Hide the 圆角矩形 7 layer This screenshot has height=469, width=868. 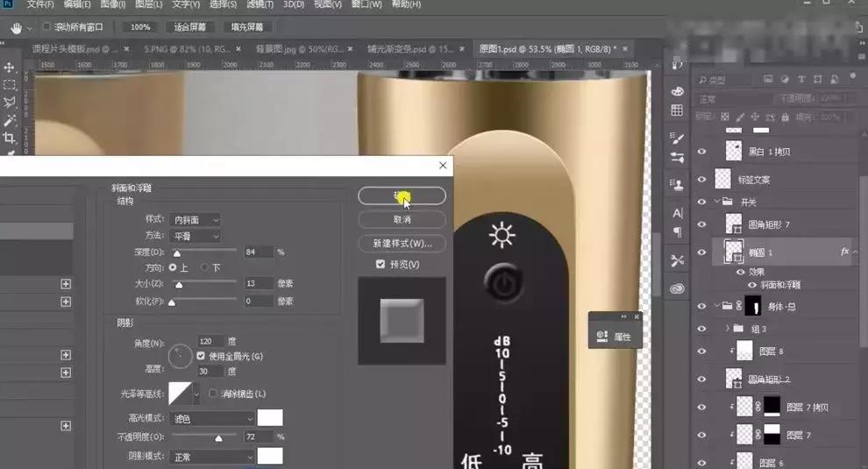702,224
